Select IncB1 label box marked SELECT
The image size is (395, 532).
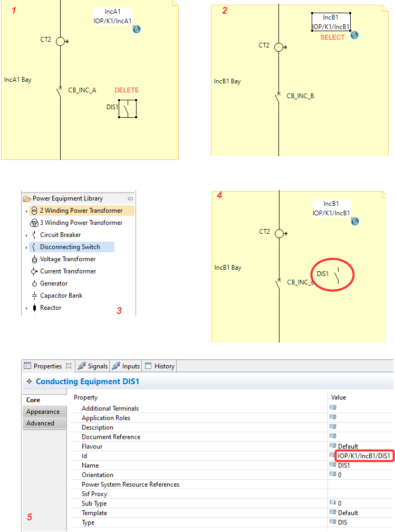point(331,22)
